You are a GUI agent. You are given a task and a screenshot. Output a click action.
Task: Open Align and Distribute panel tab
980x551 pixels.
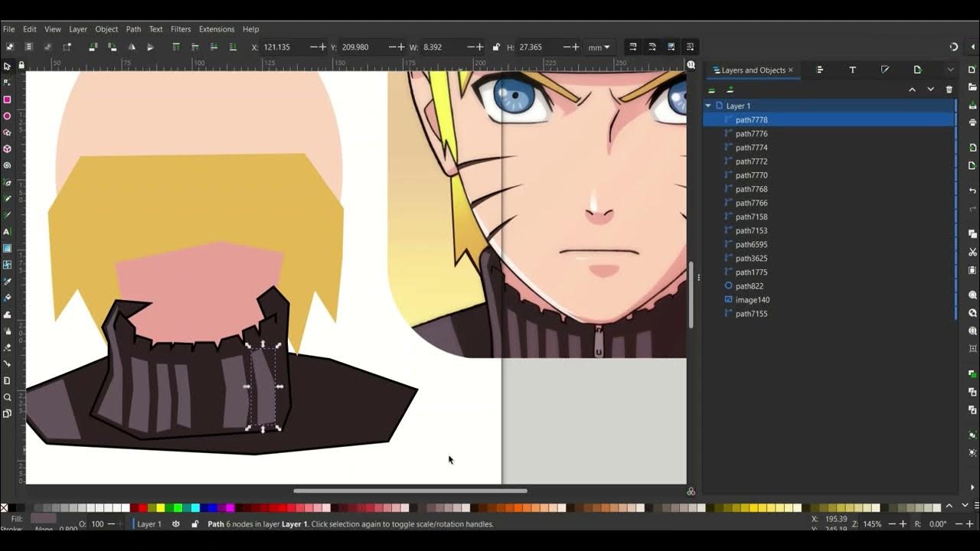point(819,70)
